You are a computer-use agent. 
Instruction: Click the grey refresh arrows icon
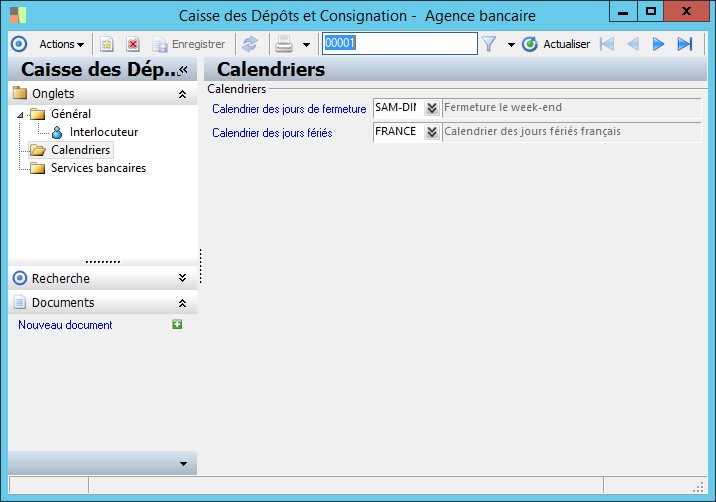point(250,44)
